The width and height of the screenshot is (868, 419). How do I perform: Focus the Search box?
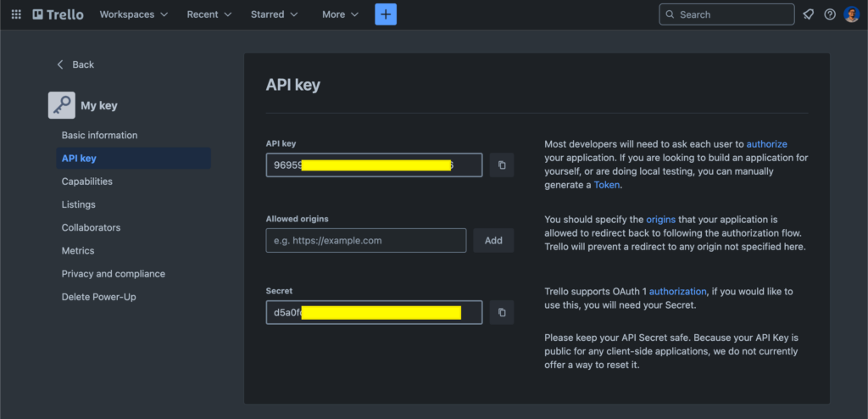(x=726, y=14)
